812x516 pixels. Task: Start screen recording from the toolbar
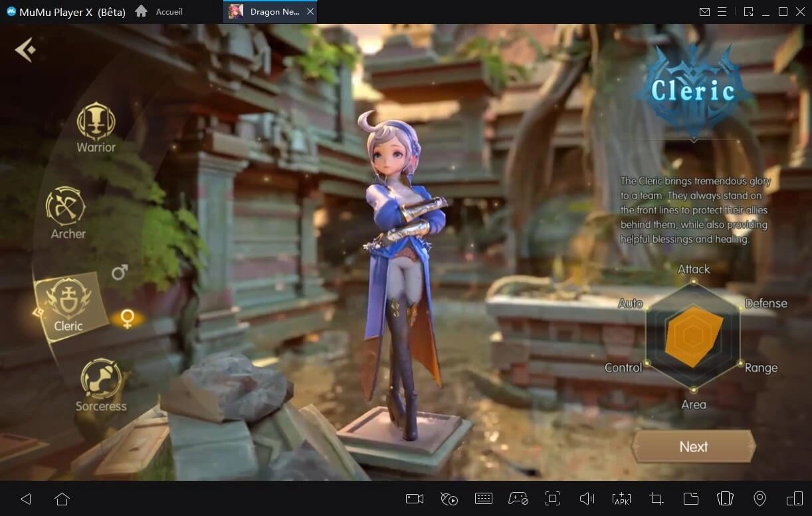pyautogui.click(x=414, y=498)
